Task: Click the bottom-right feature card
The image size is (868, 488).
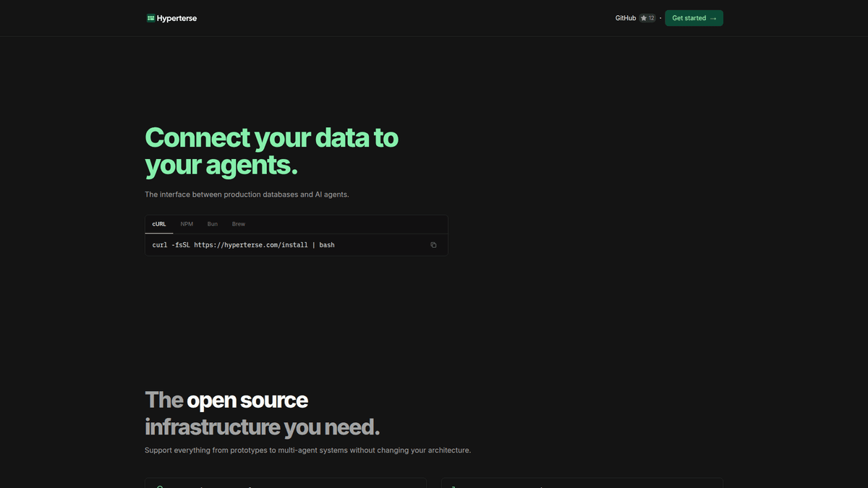Action: (x=582, y=484)
